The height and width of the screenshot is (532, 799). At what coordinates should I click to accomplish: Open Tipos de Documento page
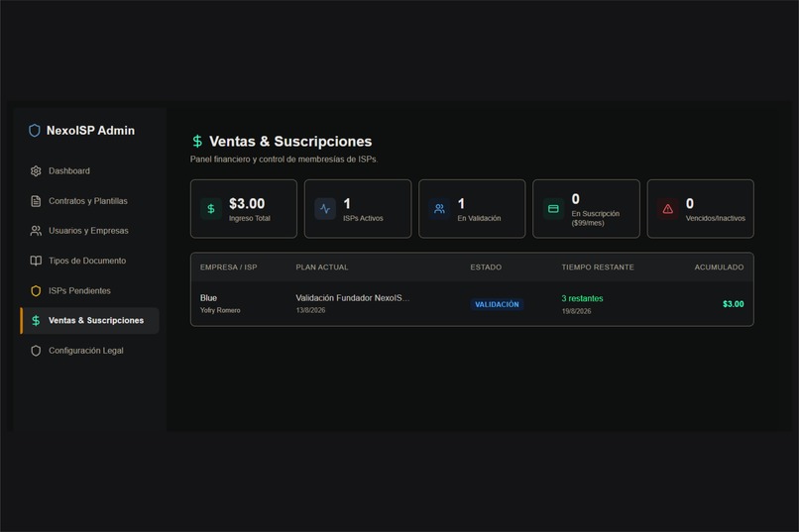tap(89, 261)
